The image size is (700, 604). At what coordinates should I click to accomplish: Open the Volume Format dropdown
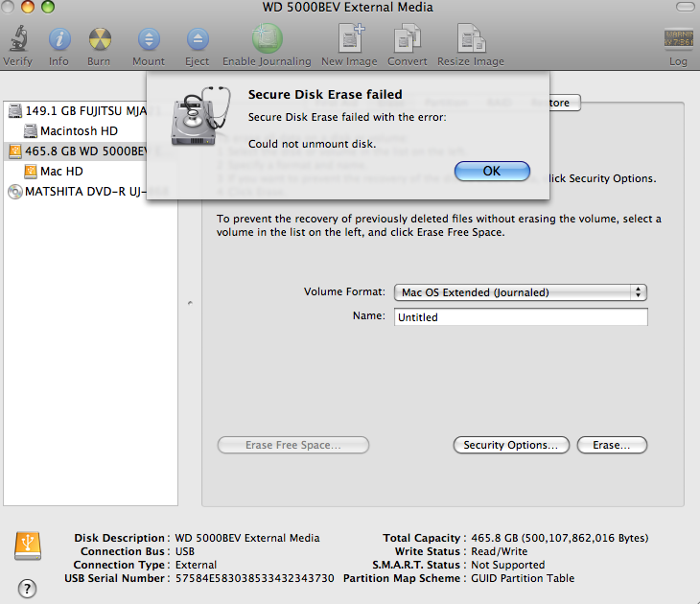click(521, 292)
